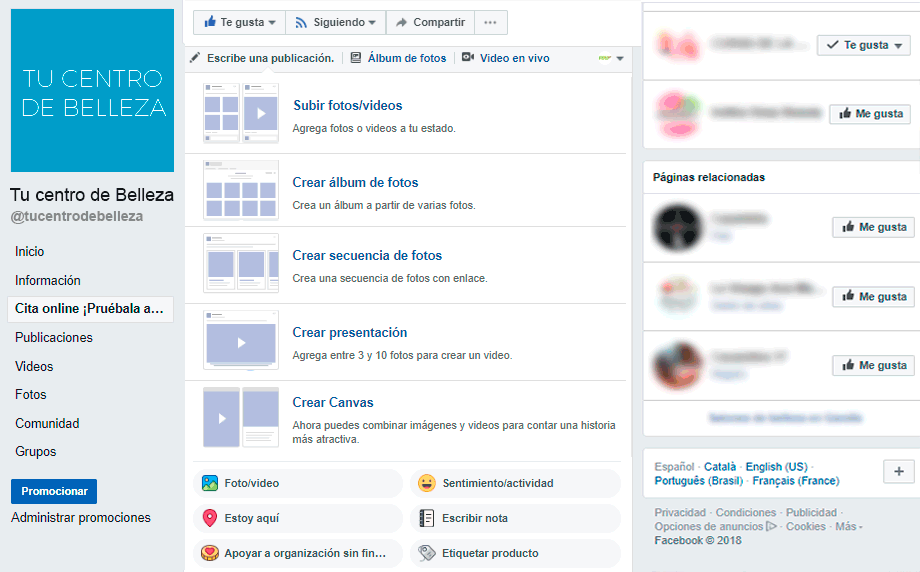The height and width of the screenshot is (572, 920).
Task: Open the Publicidad footer link
Action: pos(811,513)
